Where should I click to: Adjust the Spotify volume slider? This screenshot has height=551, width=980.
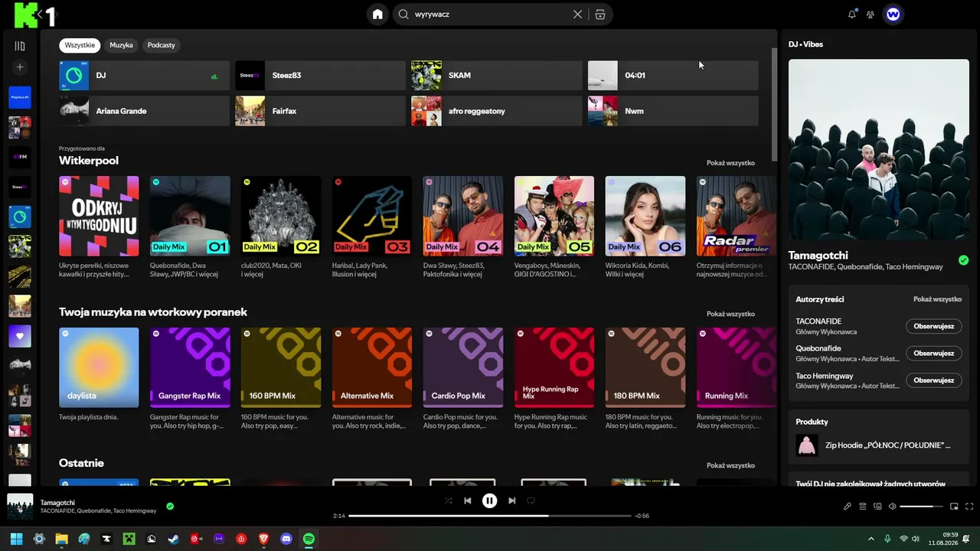(922, 507)
